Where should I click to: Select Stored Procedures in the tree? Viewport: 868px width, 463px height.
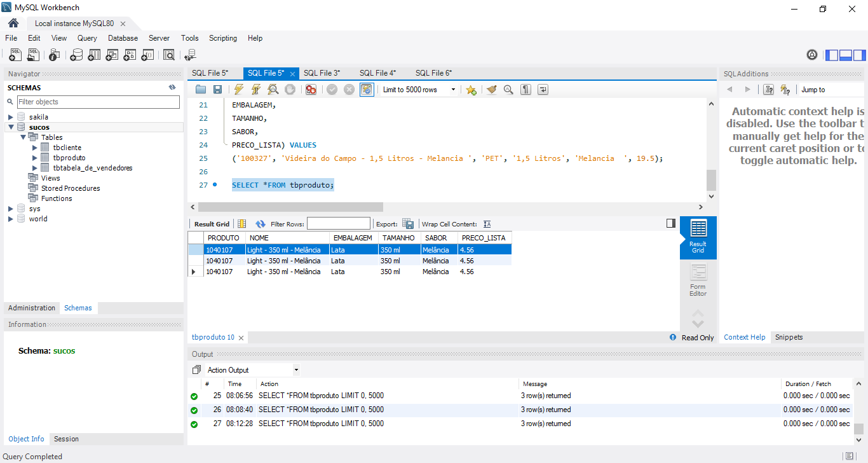pos(71,188)
